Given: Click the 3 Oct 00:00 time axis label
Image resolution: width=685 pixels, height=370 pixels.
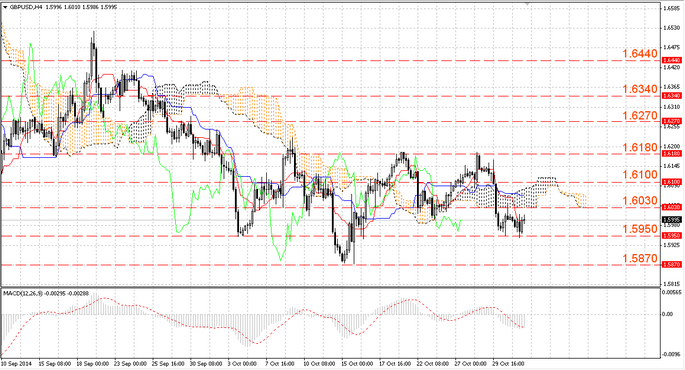Looking at the screenshot, I should [242, 364].
